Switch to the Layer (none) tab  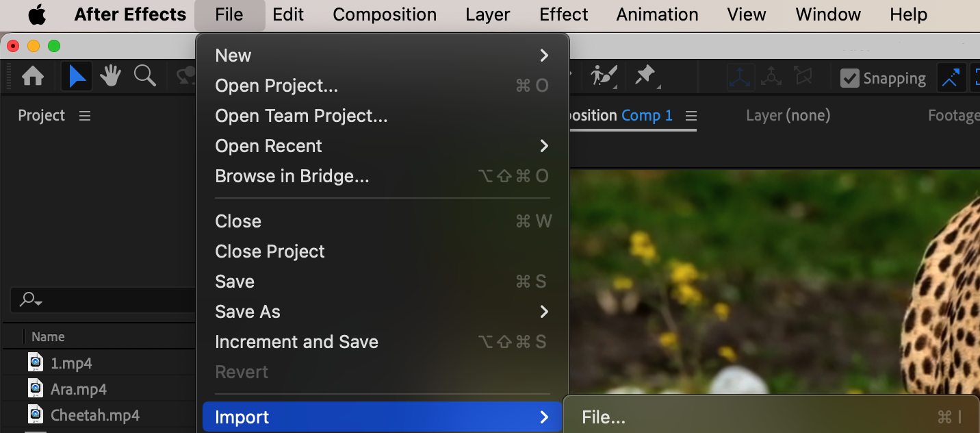pos(788,116)
